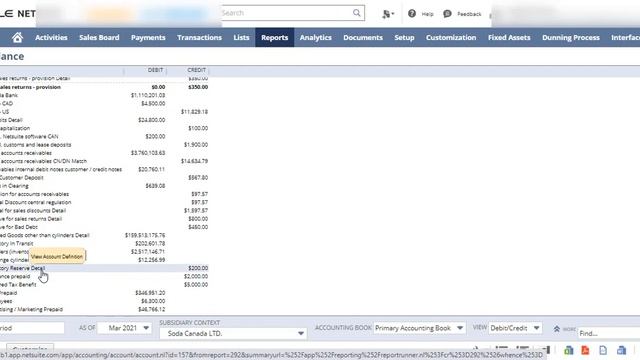
Task: Click the $2,000.00 credit amount
Action: (x=196, y=276)
